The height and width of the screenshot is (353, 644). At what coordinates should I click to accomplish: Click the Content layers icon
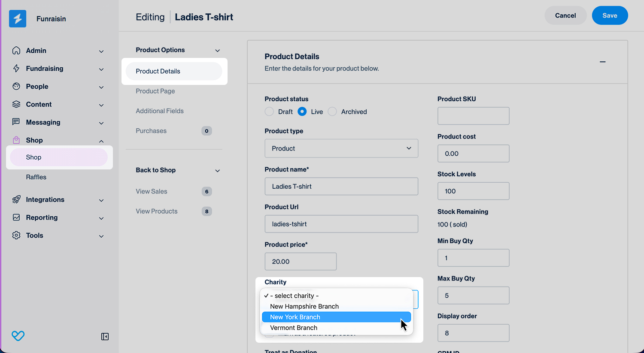pos(16,104)
